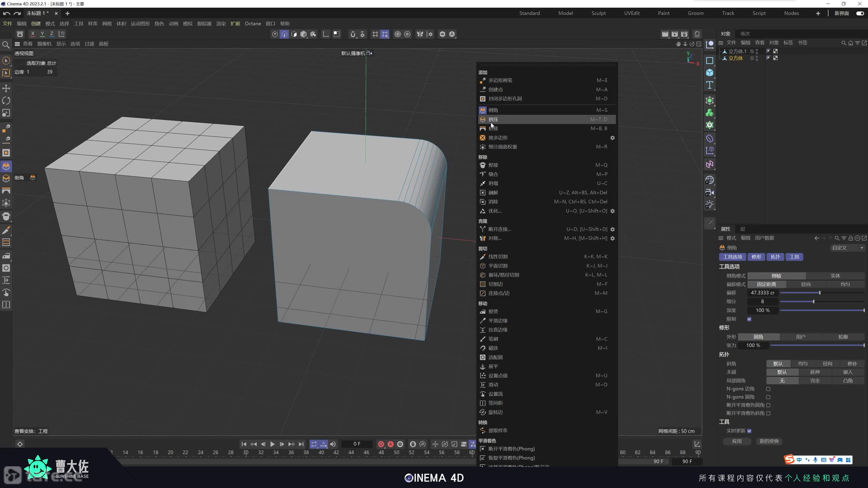
Task: Toggle the 限制 (Limit) checkbox
Action: pos(749,319)
